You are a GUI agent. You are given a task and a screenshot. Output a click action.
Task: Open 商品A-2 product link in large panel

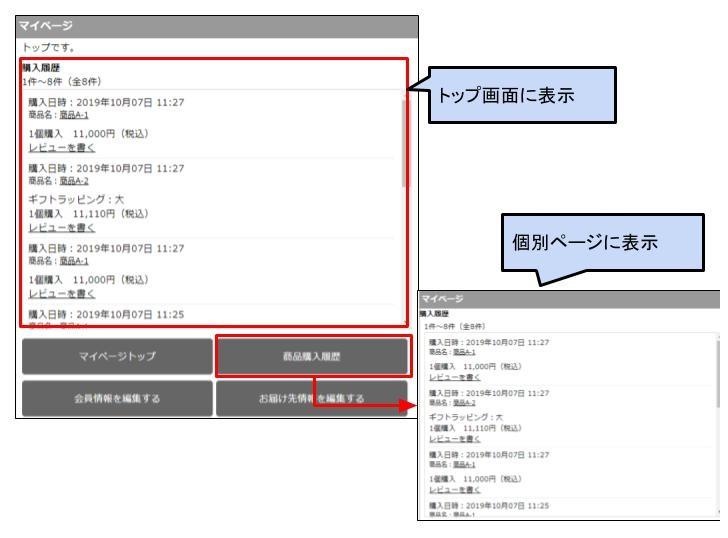(73, 180)
